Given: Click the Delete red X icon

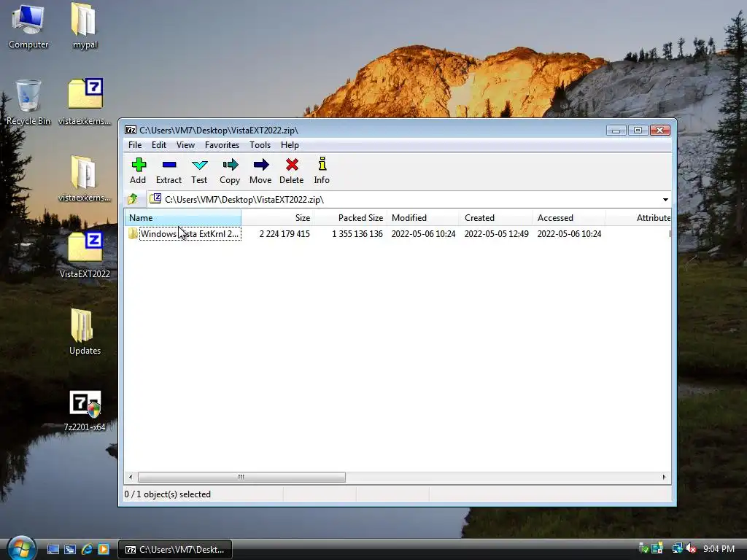Looking at the screenshot, I should 292,165.
